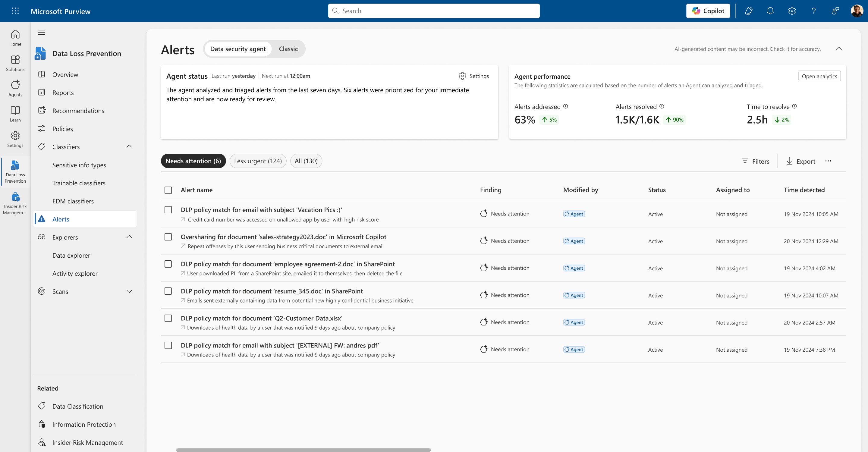Click the Open analytics button
Viewport: 868px width, 452px height.
click(x=819, y=76)
